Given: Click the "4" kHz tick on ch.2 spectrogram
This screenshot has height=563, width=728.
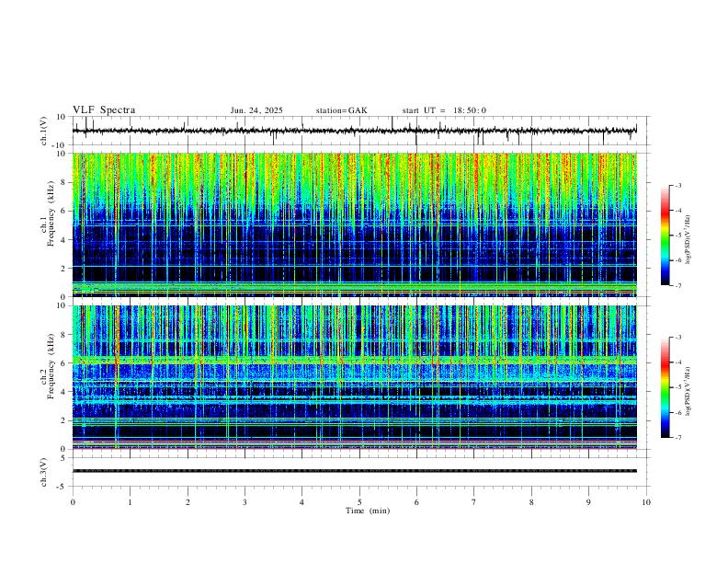Looking at the screenshot, I should (63, 392).
